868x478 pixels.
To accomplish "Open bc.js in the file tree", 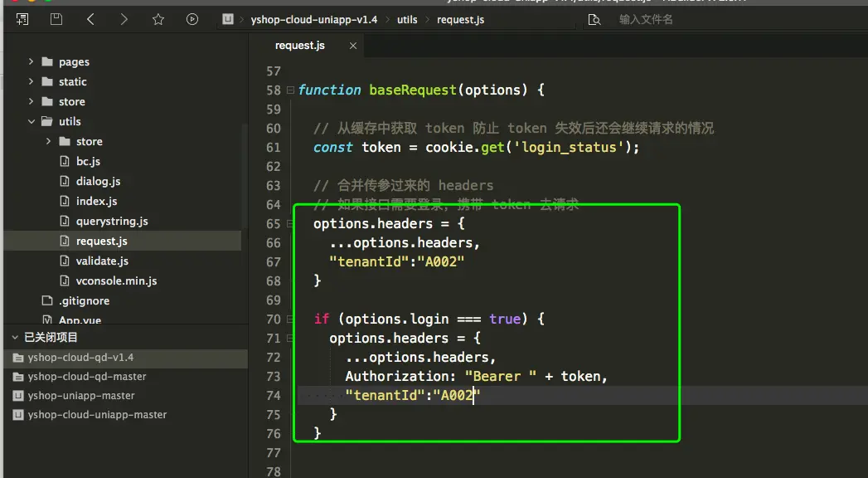I will point(88,161).
